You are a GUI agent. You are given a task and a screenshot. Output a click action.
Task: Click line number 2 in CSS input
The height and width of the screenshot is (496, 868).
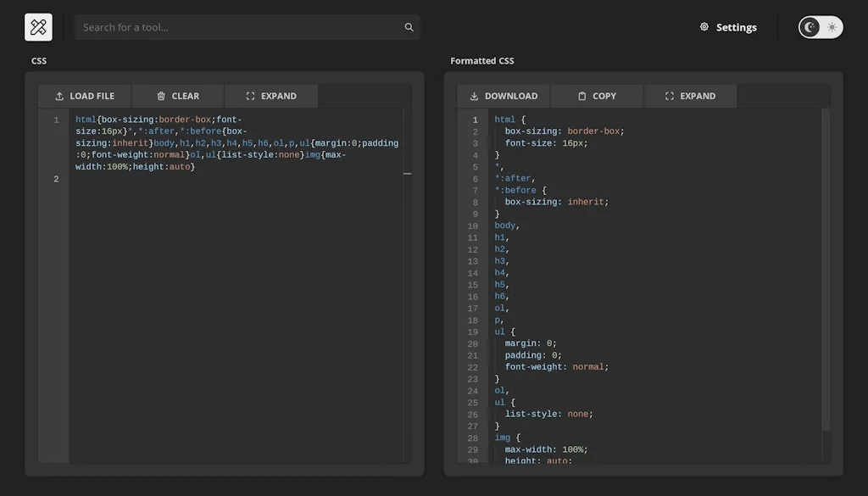coord(56,179)
